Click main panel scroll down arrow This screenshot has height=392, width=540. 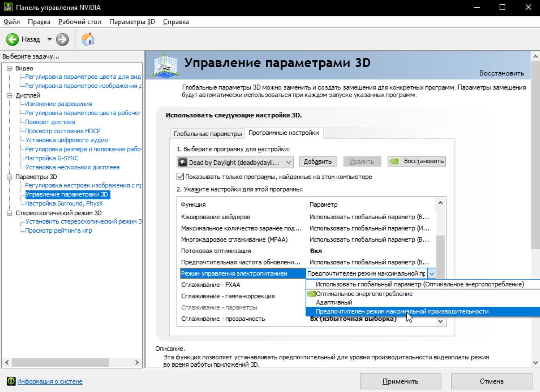tap(536, 363)
